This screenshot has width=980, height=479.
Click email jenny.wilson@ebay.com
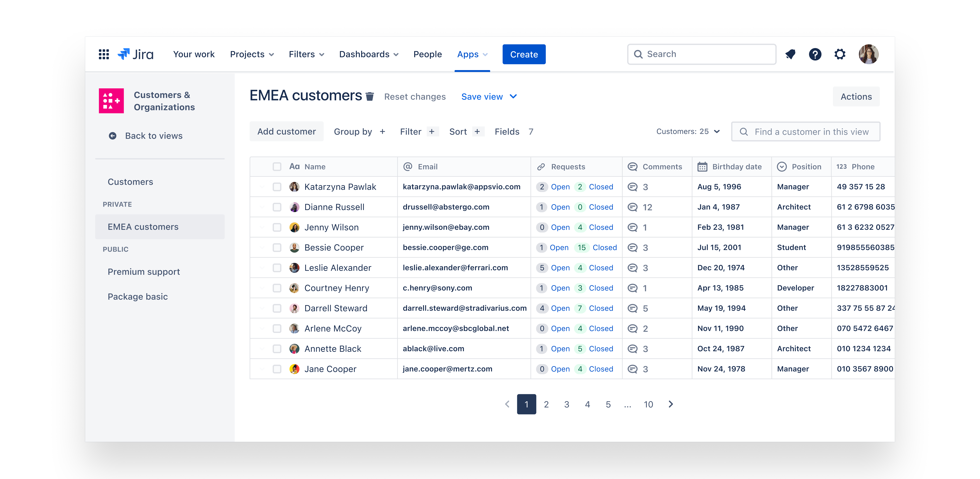[446, 227]
